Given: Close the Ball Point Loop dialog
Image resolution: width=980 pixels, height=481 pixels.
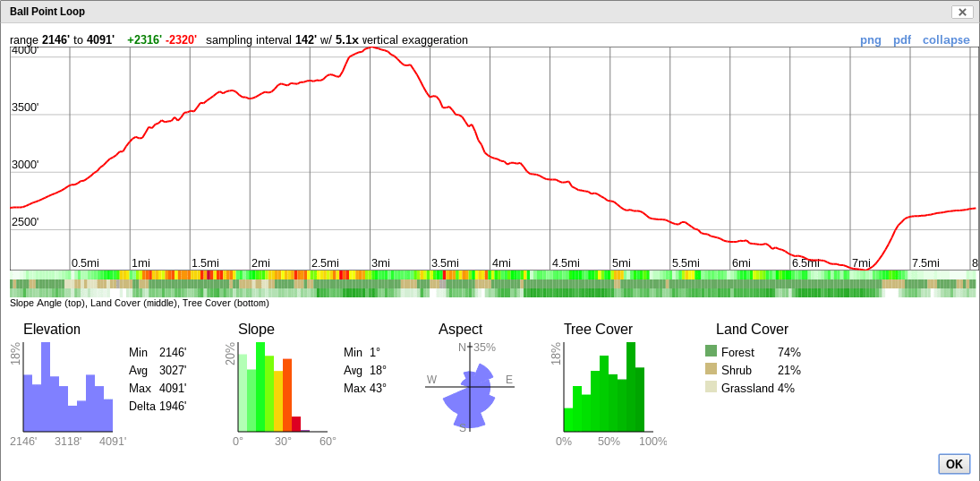Looking at the screenshot, I should tap(962, 12).
